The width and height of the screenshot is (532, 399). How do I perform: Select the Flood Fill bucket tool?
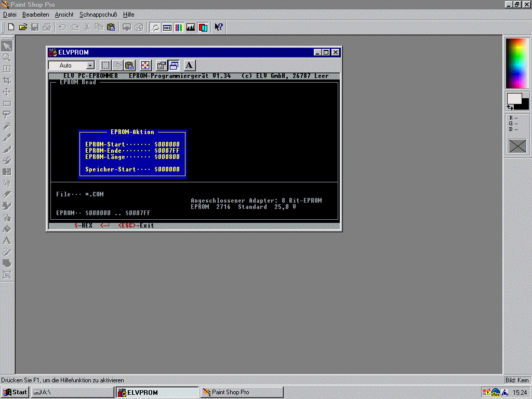(x=7, y=229)
